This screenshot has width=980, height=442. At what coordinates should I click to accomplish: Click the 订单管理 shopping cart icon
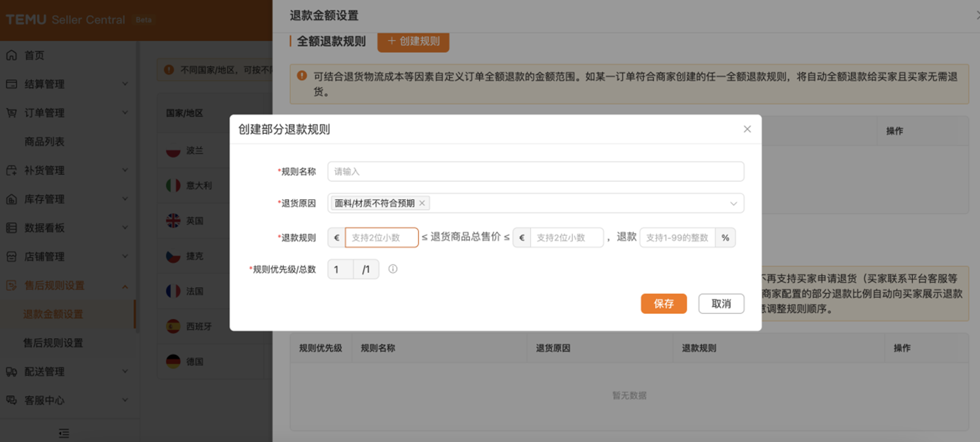click(x=11, y=113)
